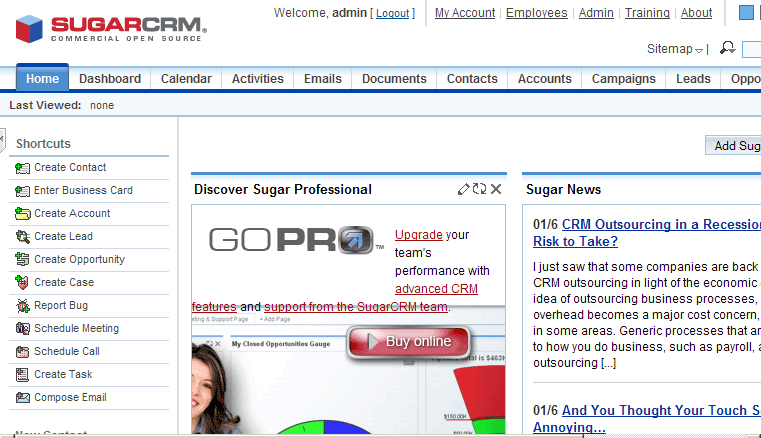The image size is (761, 438).
Task: Open the Training link
Action: point(647,13)
